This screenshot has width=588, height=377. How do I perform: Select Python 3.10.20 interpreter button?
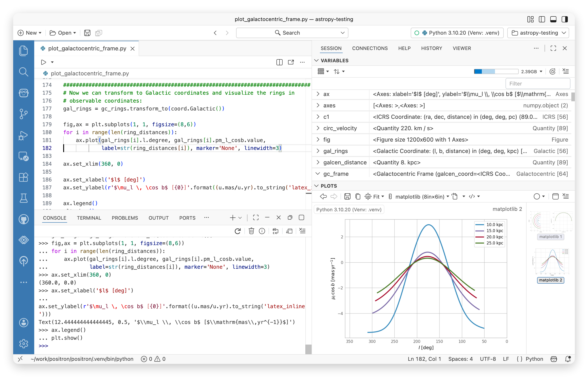457,33
